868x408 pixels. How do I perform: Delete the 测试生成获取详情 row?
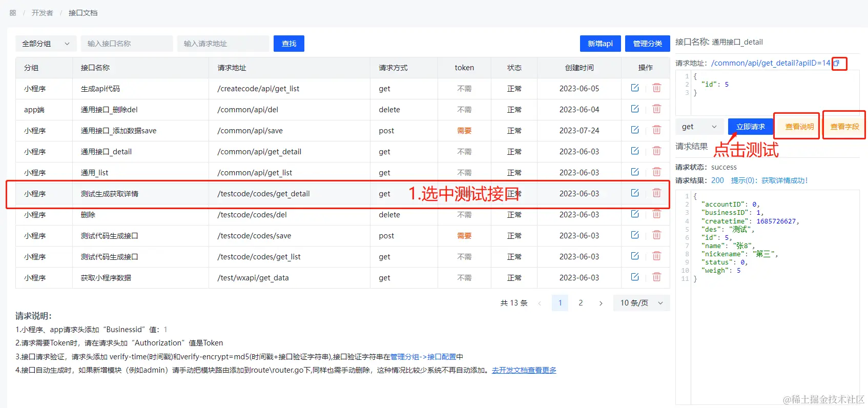click(x=656, y=193)
